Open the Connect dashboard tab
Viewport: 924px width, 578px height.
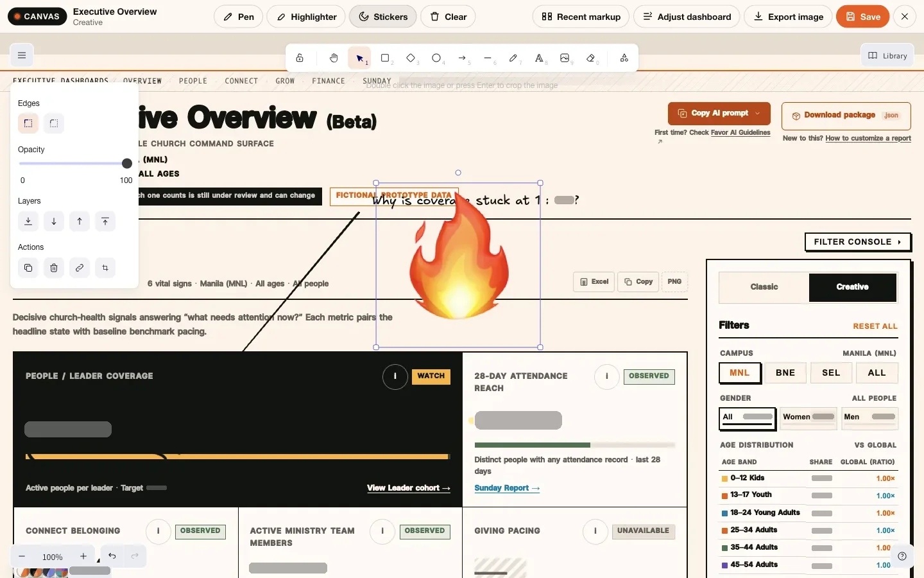241,81
